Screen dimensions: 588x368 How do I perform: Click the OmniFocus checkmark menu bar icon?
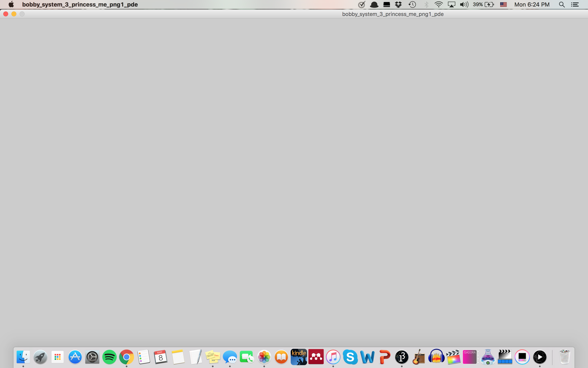(362, 4)
